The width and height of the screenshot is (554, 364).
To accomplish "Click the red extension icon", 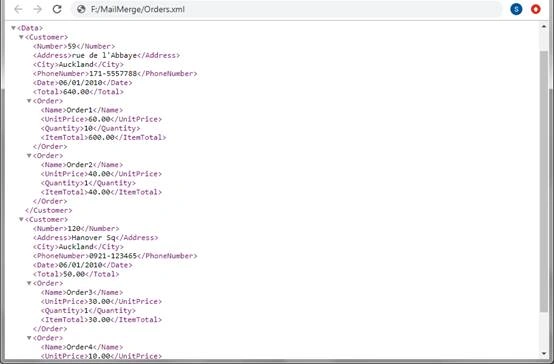I will (x=536, y=9).
